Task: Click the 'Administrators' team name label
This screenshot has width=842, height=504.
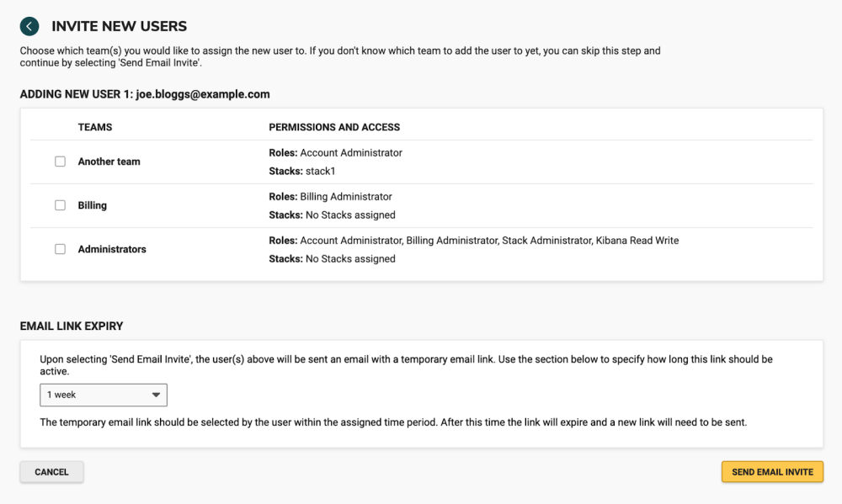Action: tap(112, 249)
